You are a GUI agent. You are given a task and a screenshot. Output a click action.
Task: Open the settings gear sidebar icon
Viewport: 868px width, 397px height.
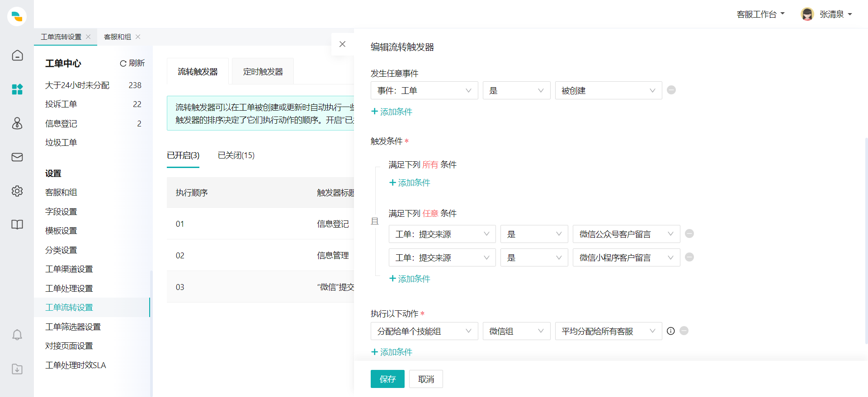[x=17, y=191]
